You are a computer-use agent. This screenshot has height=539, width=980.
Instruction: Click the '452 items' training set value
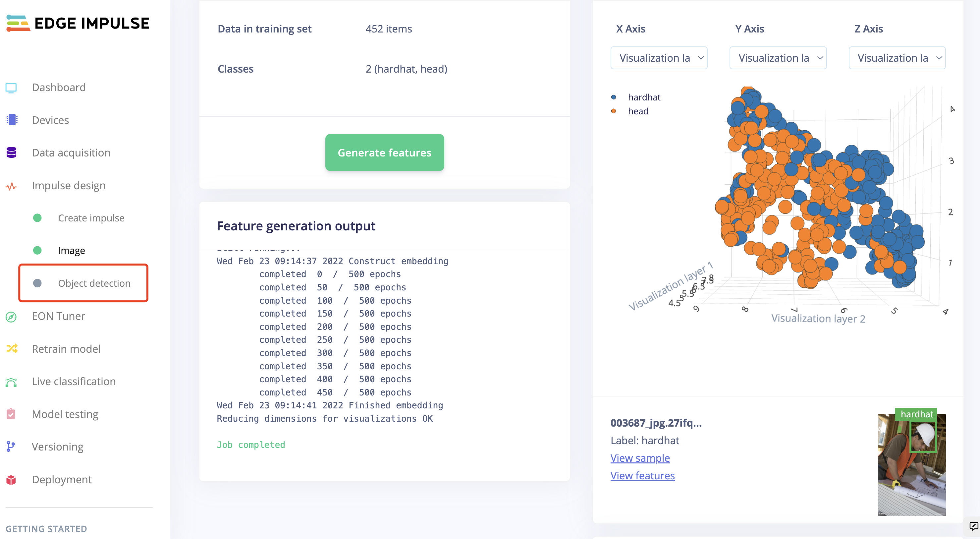(388, 29)
